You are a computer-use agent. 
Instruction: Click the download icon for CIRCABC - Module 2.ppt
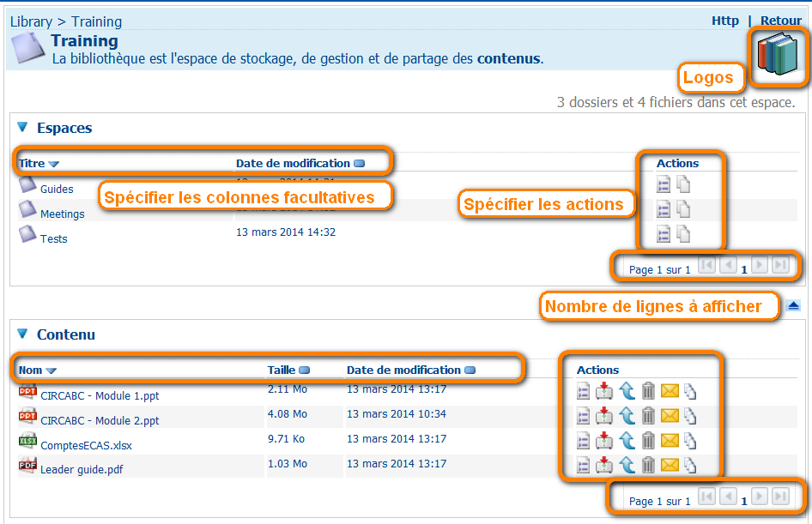[x=604, y=416]
